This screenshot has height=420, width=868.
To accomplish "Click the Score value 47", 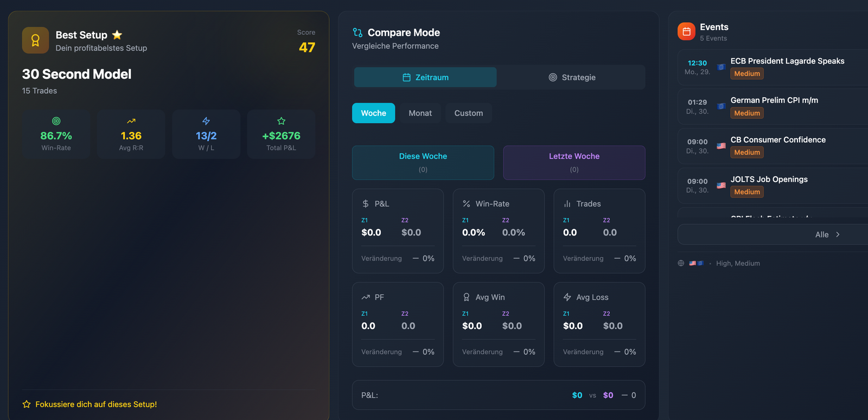I will pyautogui.click(x=307, y=48).
